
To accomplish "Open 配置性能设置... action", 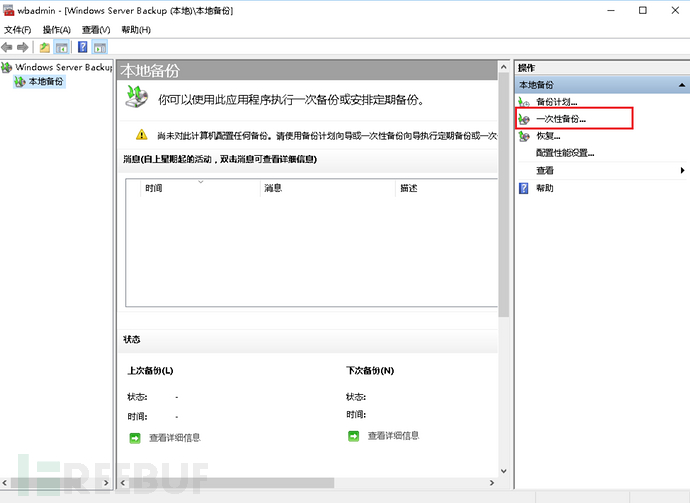I will [x=565, y=153].
